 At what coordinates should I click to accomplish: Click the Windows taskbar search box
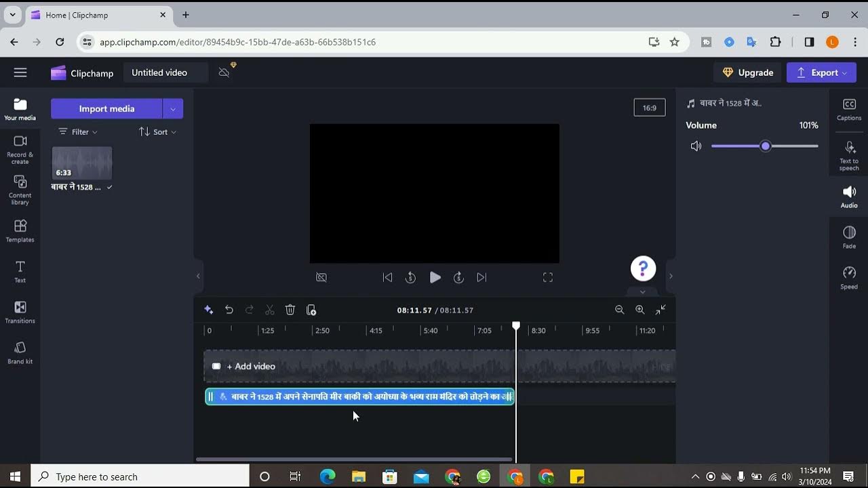pos(140,476)
